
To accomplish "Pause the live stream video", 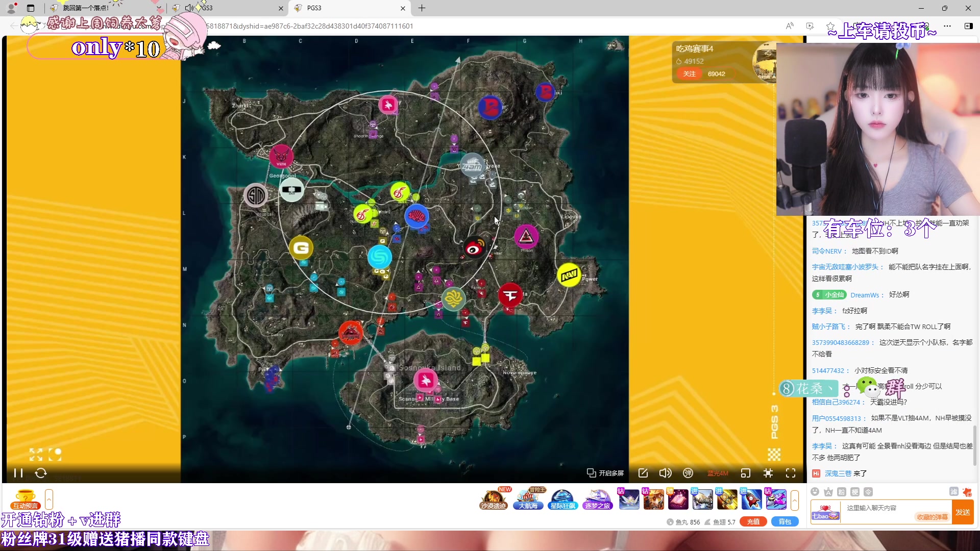I will (x=18, y=473).
